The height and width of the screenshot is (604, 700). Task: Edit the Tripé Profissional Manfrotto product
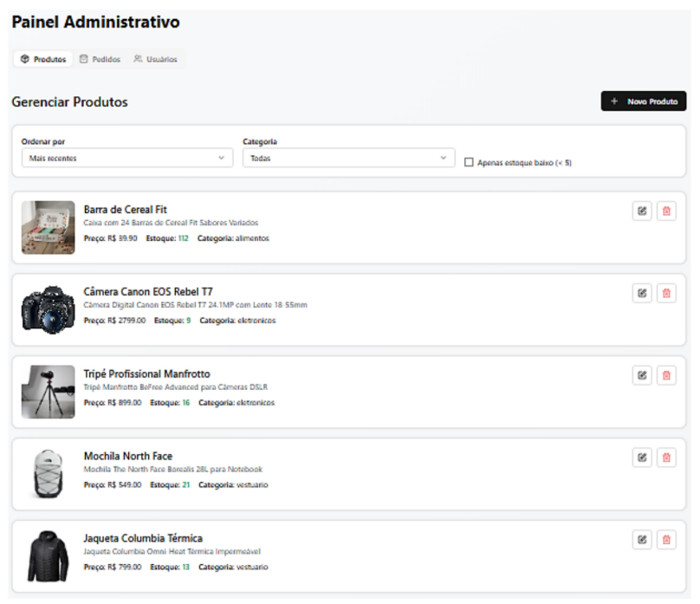tap(641, 375)
